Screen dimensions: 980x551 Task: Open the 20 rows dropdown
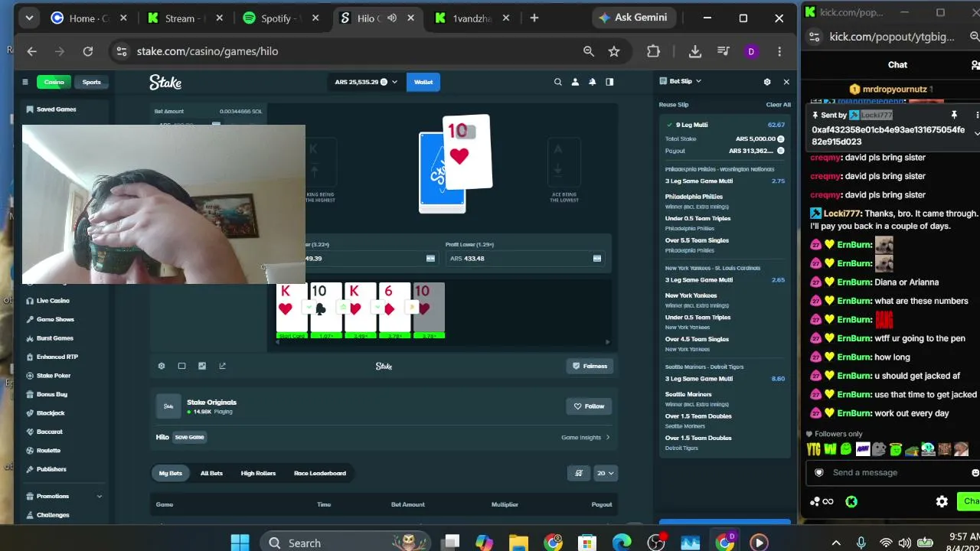pos(605,473)
